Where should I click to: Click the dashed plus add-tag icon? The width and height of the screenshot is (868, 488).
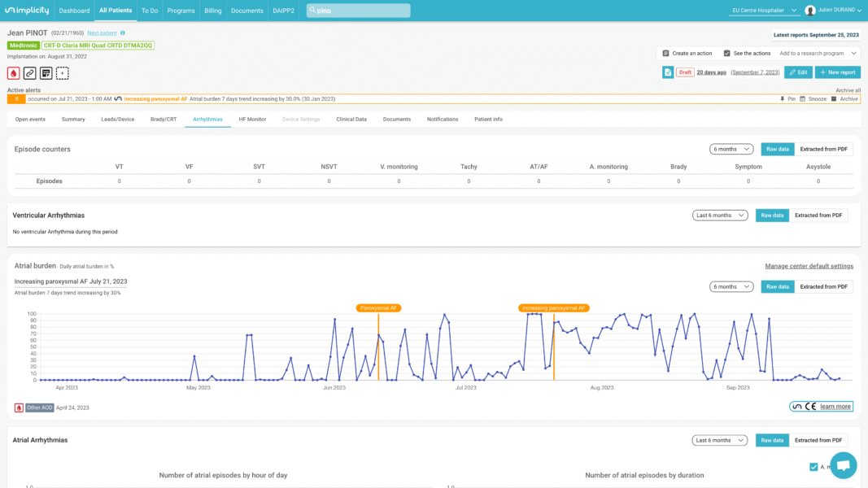click(x=63, y=73)
